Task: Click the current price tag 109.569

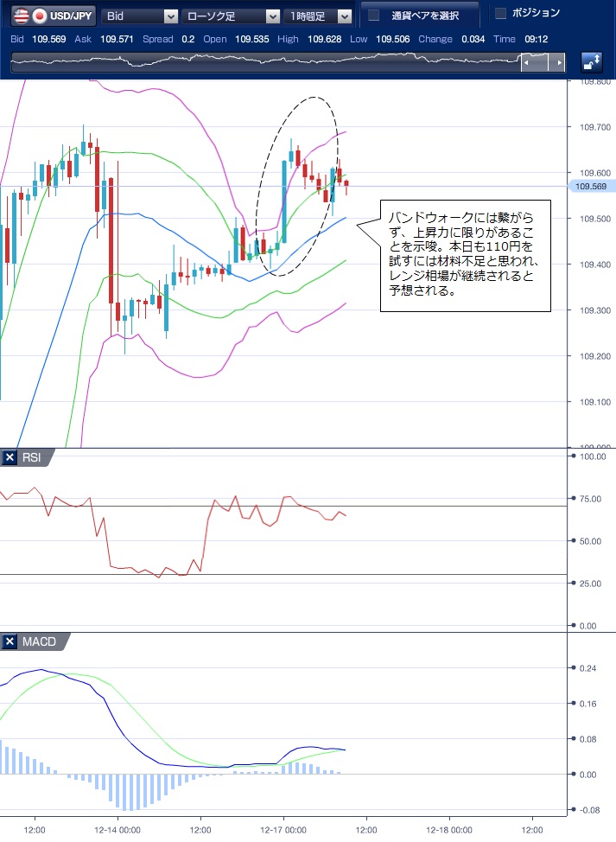Action: click(591, 186)
